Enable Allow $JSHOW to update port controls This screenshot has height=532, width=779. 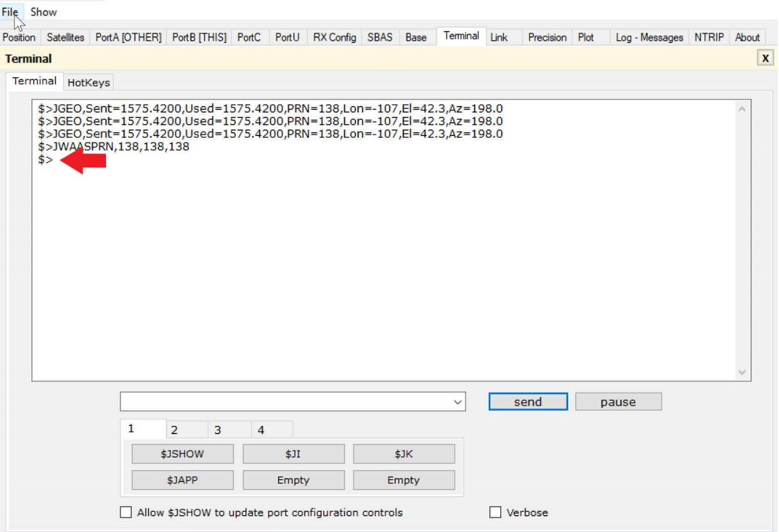click(x=126, y=513)
